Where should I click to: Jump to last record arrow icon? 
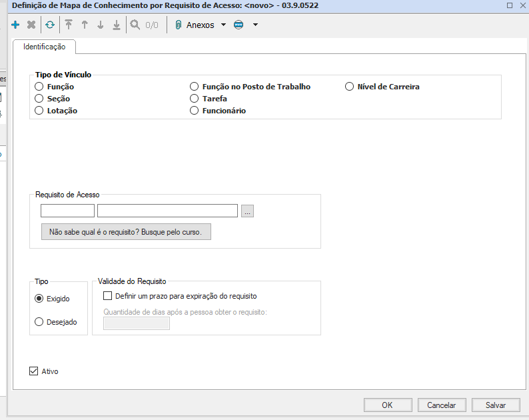tap(117, 25)
